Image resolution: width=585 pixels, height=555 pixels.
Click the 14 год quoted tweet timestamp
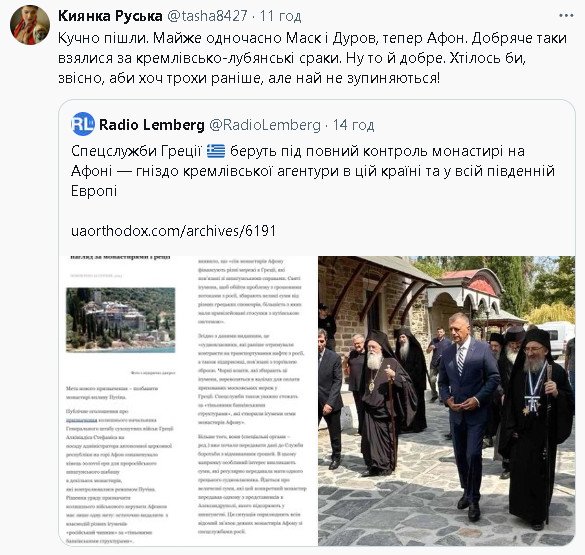(x=353, y=125)
